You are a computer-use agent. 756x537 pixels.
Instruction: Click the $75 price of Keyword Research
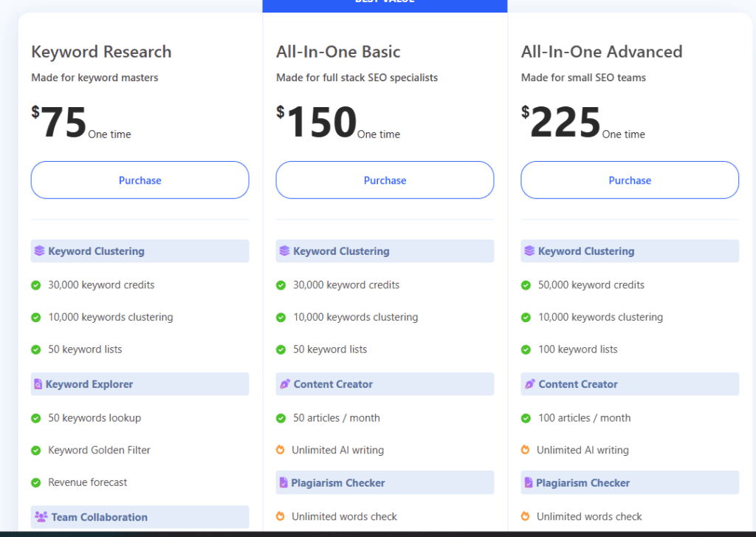pos(63,122)
